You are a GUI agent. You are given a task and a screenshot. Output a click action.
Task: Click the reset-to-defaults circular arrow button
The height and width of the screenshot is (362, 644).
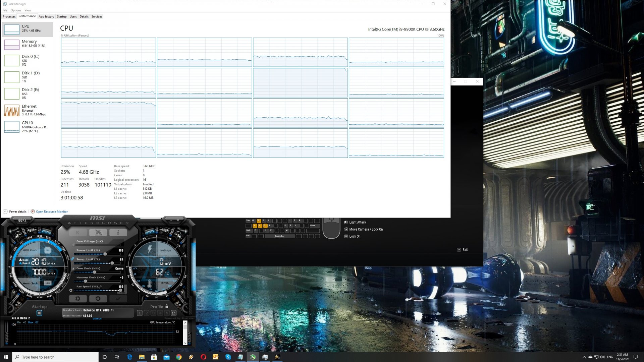(x=98, y=298)
